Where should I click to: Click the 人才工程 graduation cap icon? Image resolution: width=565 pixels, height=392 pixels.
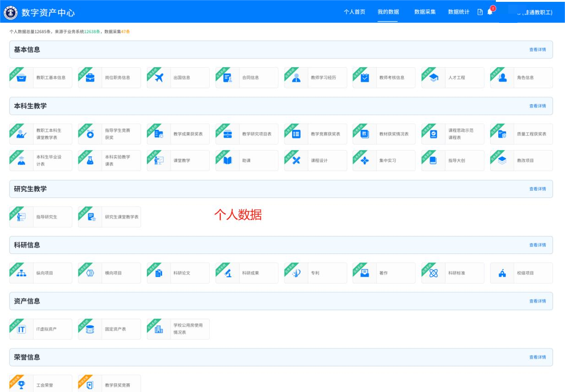tap(434, 78)
